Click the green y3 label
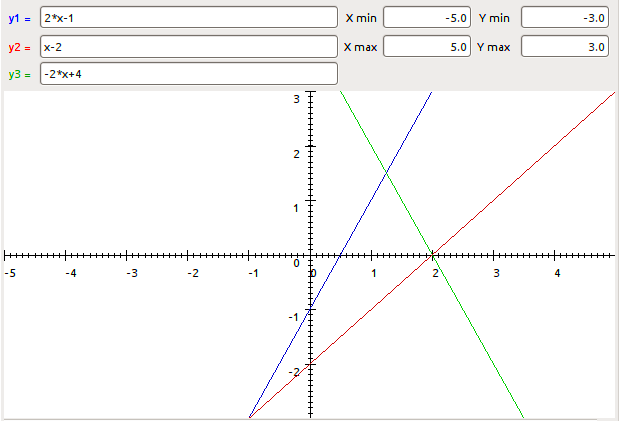The width and height of the screenshot is (619, 421). 19,74
